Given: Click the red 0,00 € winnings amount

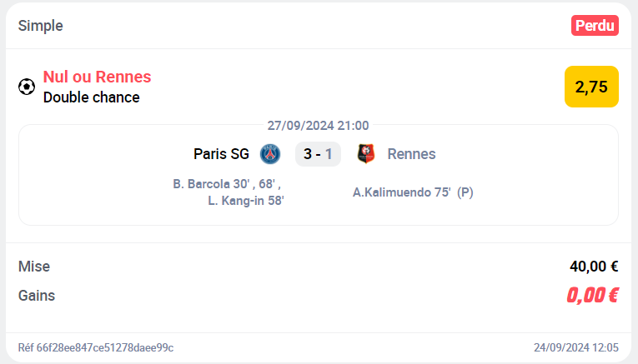Looking at the screenshot, I should click(592, 295).
